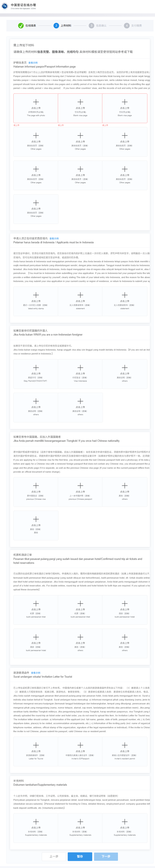This screenshot has height=868, width=155.
Task: View example for passport information page
Action: 33,63
